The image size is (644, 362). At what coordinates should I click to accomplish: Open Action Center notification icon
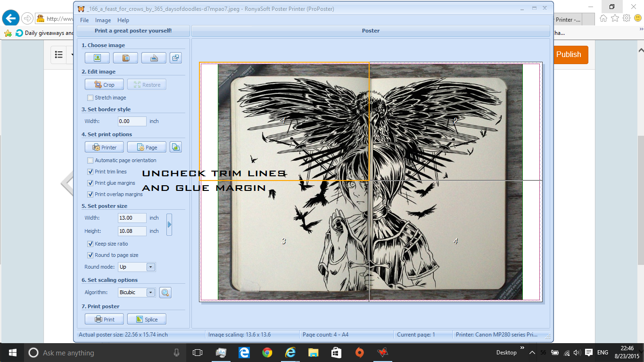click(x=589, y=353)
